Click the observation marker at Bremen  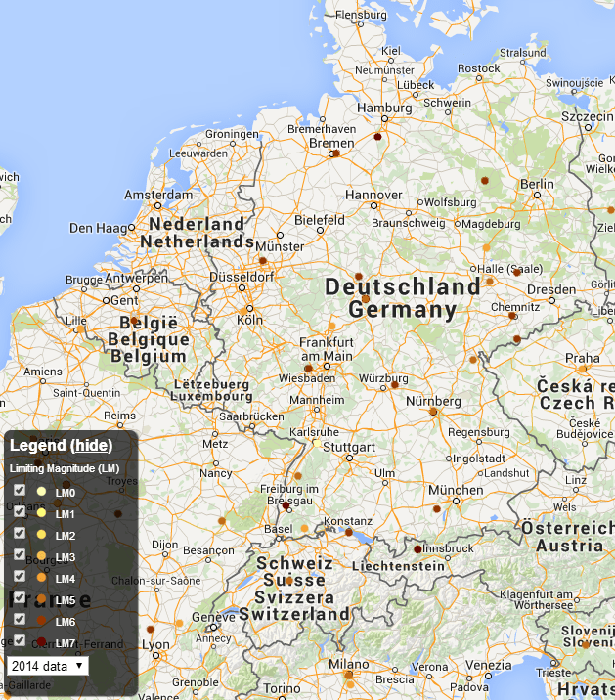click(x=335, y=153)
